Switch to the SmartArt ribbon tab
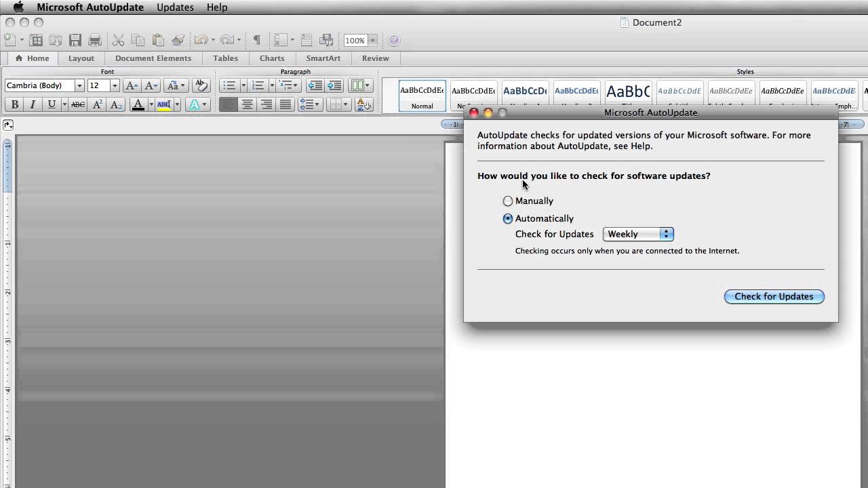 pyautogui.click(x=323, y=58)
